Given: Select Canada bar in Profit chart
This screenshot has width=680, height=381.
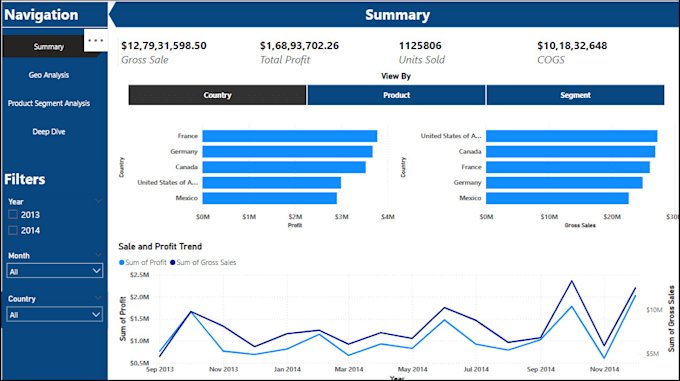Looking at the screenshot, I should click(284, 167).
